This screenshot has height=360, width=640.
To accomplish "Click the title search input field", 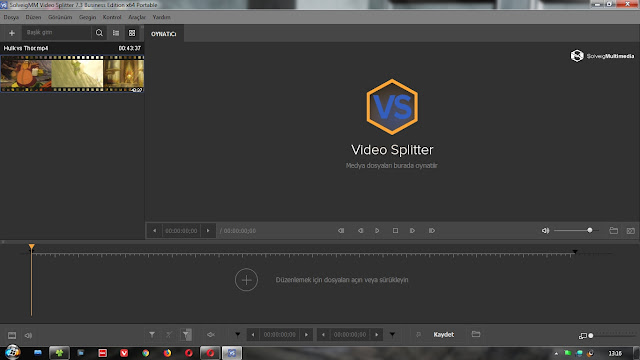I will 57,32.
